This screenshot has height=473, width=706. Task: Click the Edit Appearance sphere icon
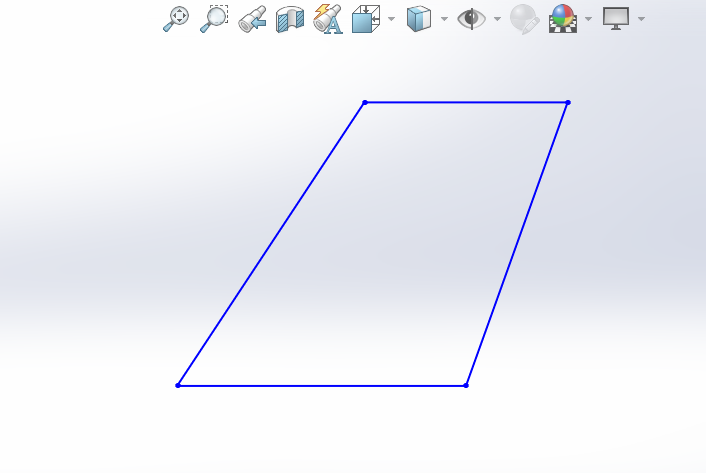pos(525,19)
